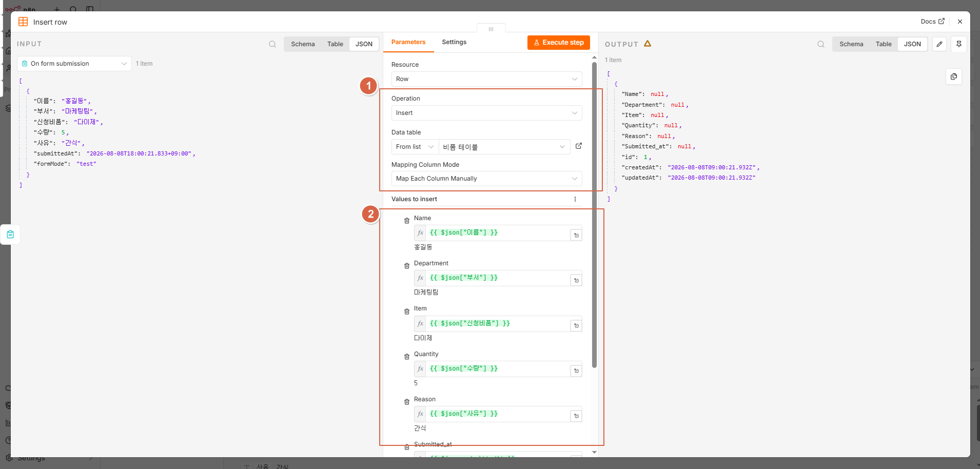Open the Docs link
980x469 pixels.
[932, 22]
